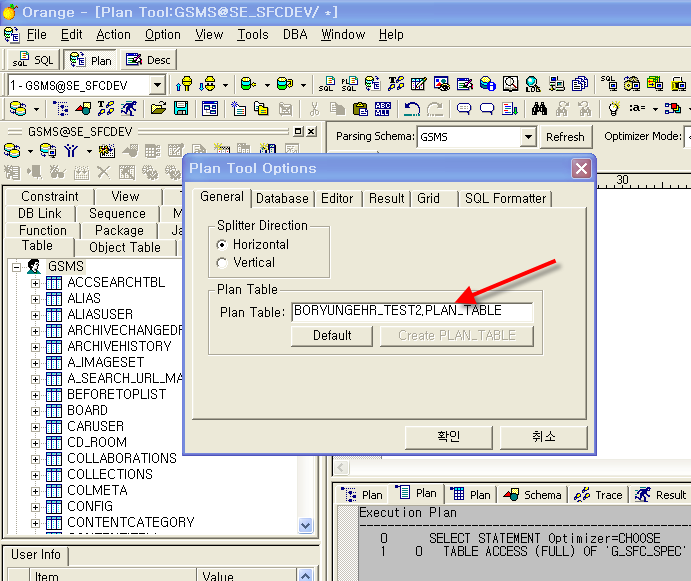Click the Undo arrow icon

(412, 108)
